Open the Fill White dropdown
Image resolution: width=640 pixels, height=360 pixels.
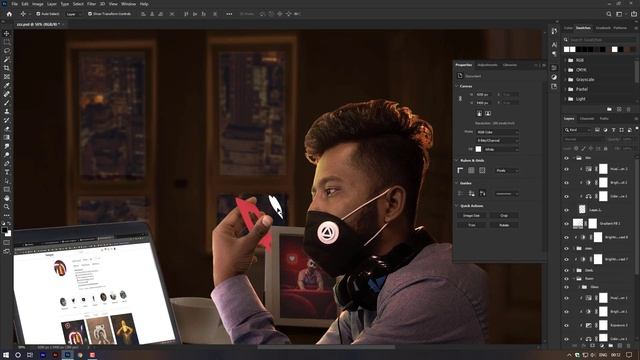click(x=501, y=149)
